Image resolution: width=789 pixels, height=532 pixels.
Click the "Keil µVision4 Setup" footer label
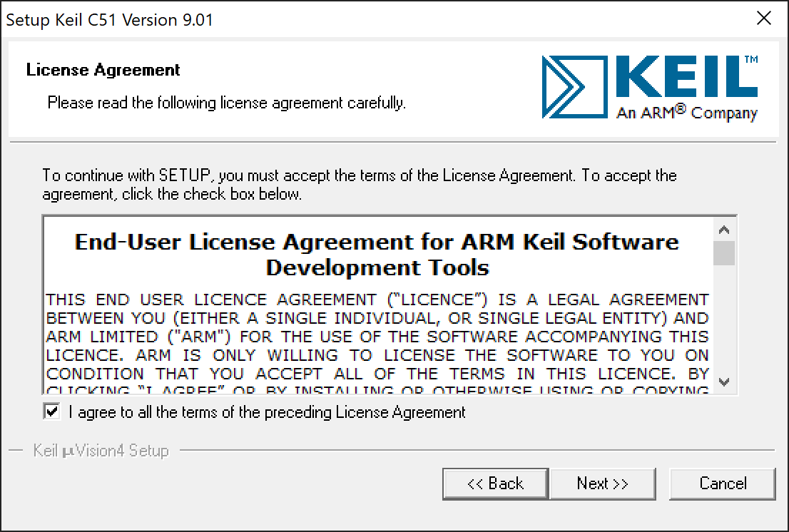coord(100,450)
